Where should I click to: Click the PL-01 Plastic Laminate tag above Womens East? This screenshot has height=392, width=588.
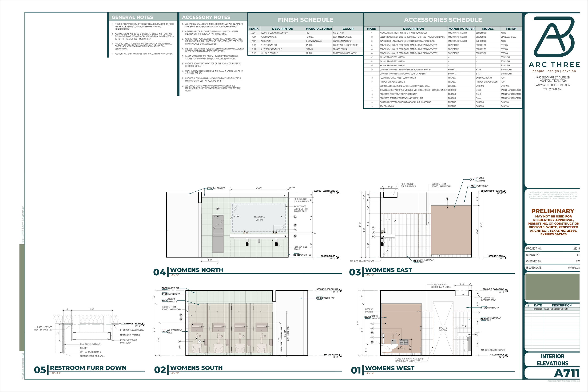(473, 179)
